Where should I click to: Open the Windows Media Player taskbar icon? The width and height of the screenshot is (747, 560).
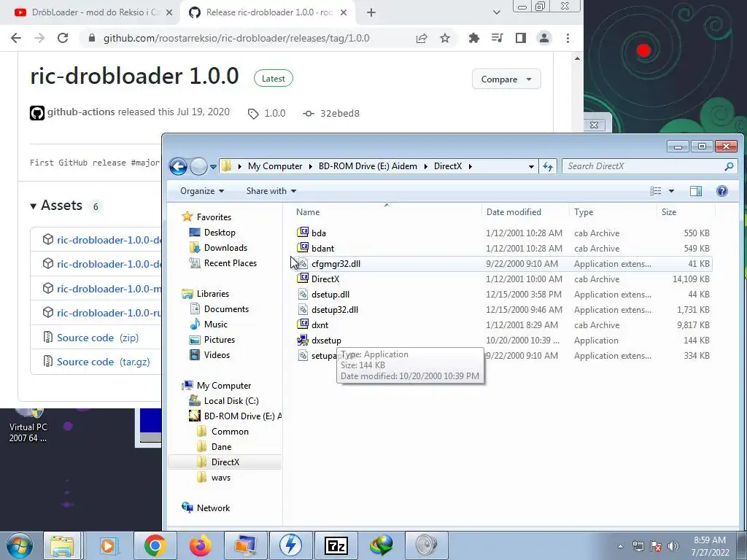coord(108,545)
